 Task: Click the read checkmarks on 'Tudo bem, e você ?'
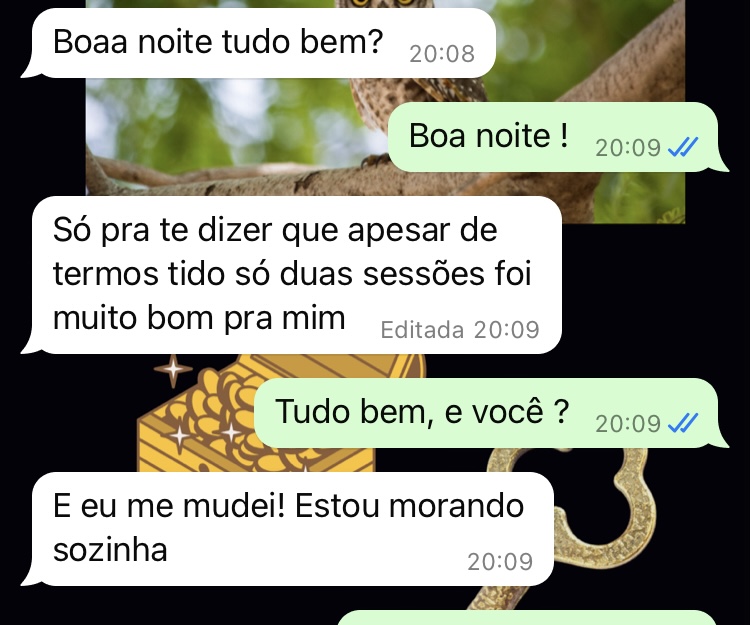(x=683, y=423)
